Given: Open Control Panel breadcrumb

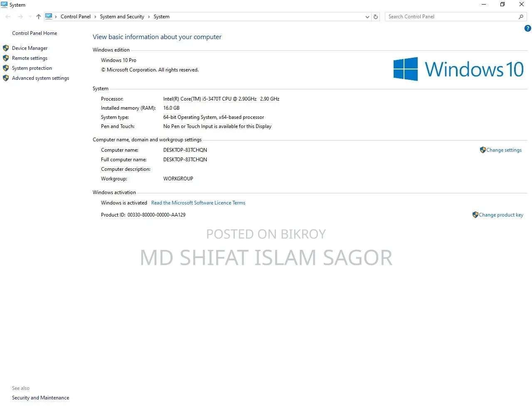Looking at the screenshot, I should click(x=76, y=17).
